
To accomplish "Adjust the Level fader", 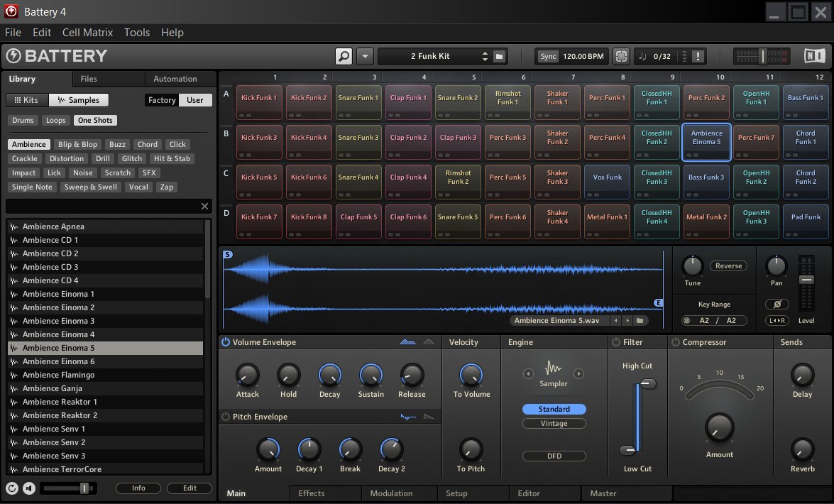I will tap(806, 280).
